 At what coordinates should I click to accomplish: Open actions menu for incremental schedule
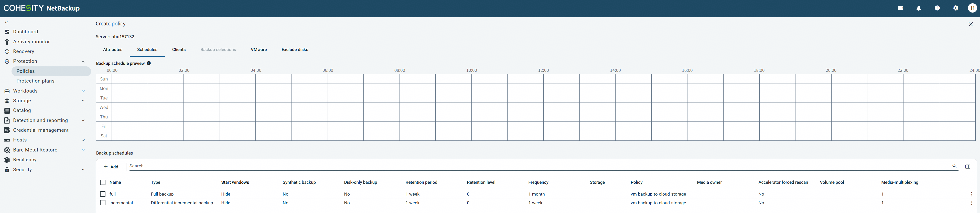pyautogui.click(x=971, y=203)
